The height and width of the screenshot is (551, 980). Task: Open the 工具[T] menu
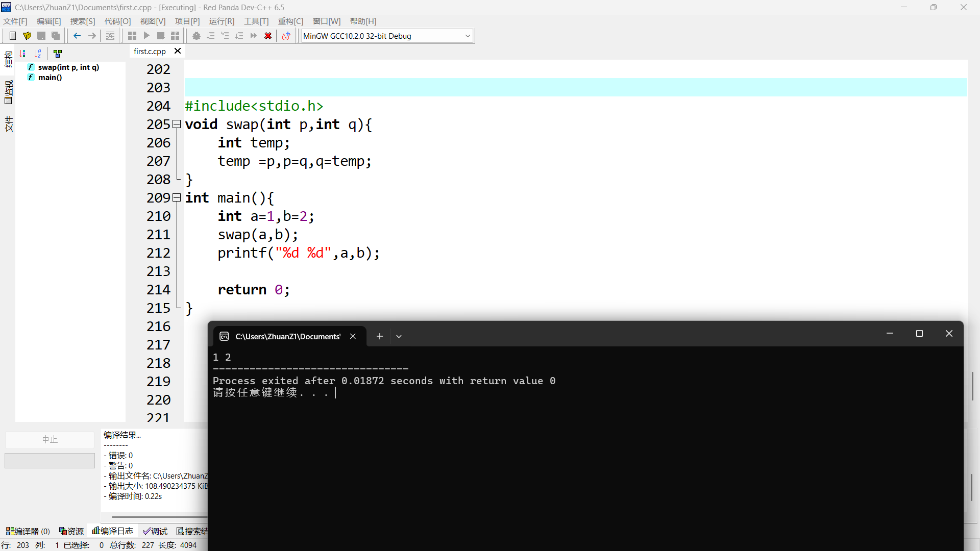click(x=256, y=21)
